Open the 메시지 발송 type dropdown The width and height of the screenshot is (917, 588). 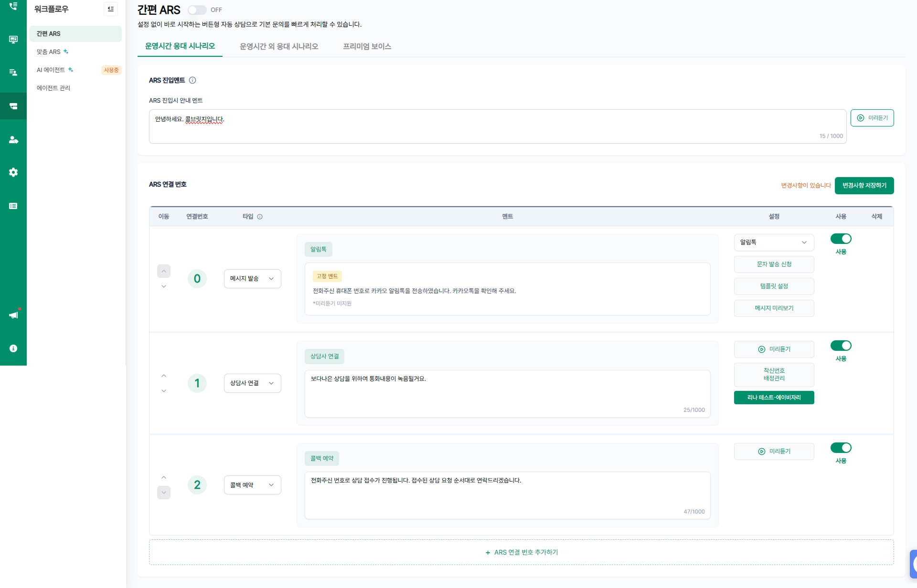click(x=252, y=279)
